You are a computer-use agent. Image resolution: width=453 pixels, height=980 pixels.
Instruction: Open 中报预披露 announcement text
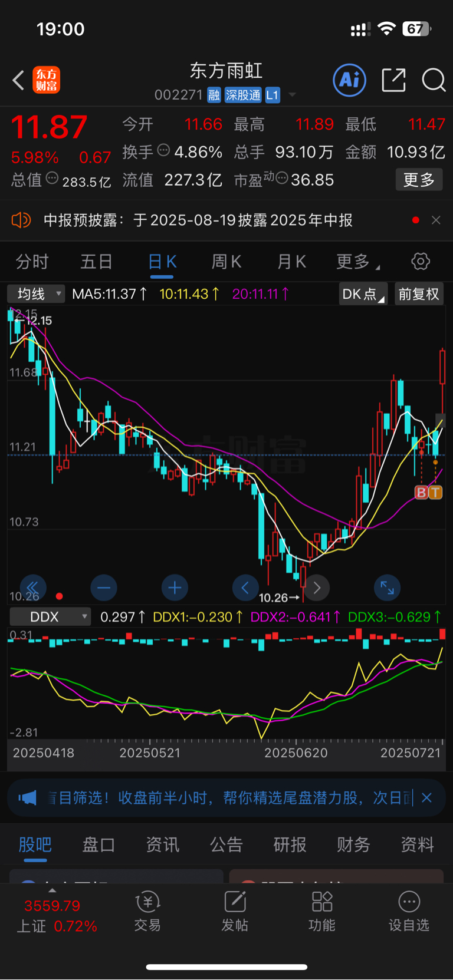tap(198, 220)
